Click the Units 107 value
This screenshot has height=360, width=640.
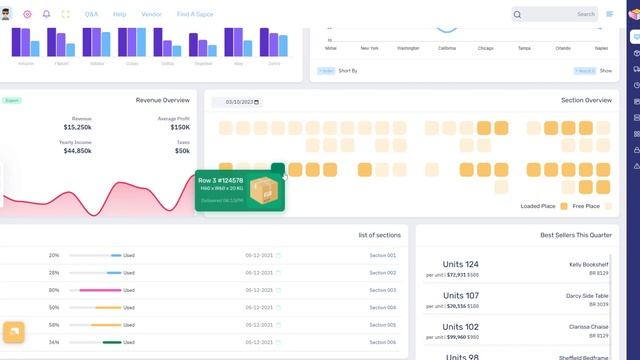pos(461,296)
